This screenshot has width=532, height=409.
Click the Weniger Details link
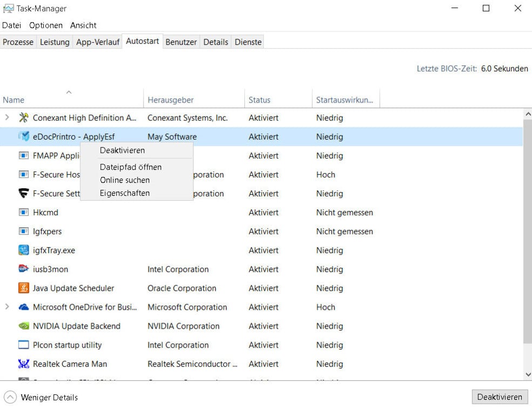[49, 398]
